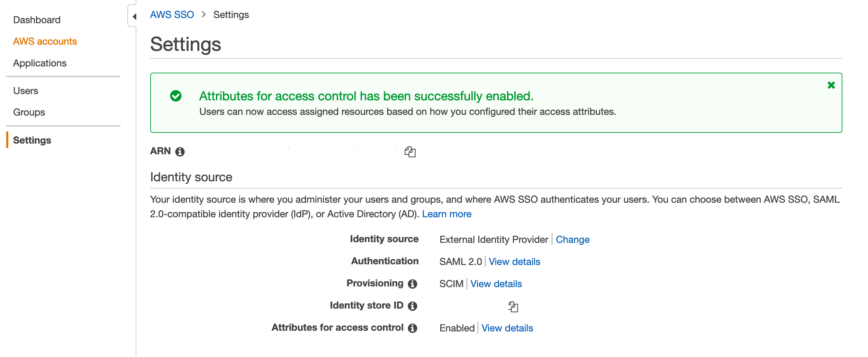Copy the ARN using the copy icon
Screen dimensions: 868x357
point(410,152)
